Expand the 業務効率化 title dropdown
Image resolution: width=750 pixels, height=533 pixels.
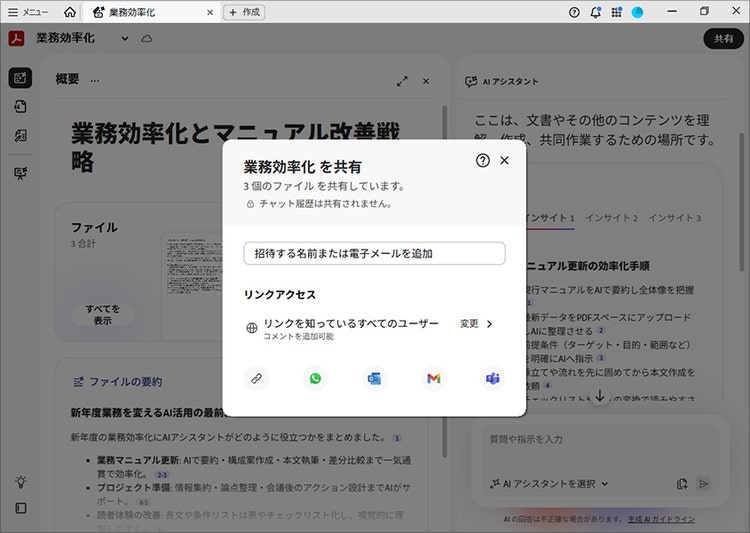click(x=125, y=39)
